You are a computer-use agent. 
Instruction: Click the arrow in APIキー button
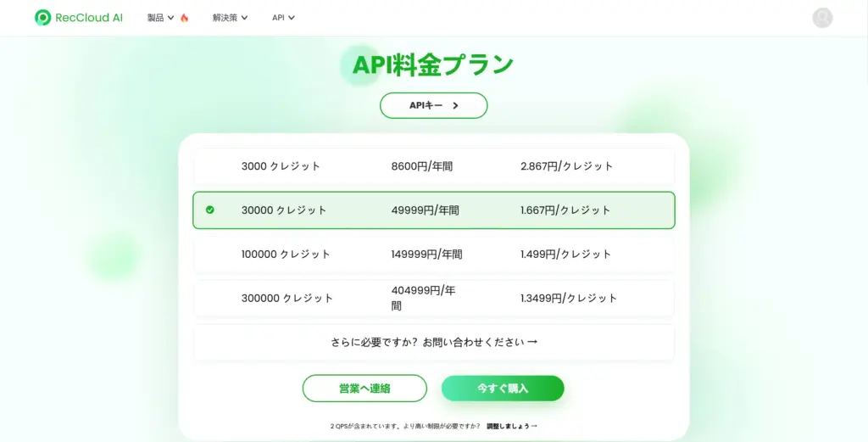point(455,106)
